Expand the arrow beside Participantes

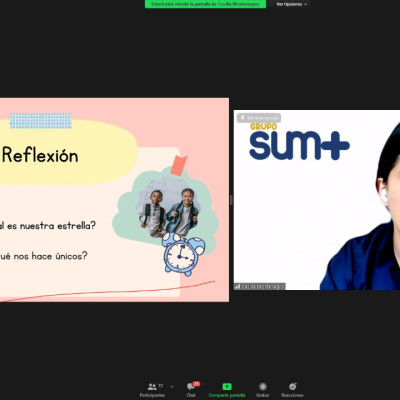pyautogui.click(x=172, y=387)
